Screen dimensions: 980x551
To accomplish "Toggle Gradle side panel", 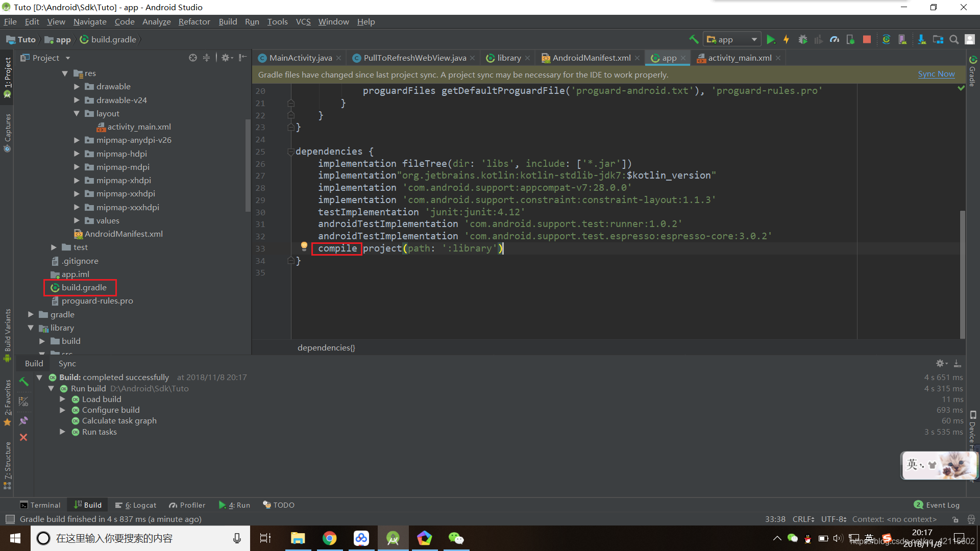I will coord(973,71).
